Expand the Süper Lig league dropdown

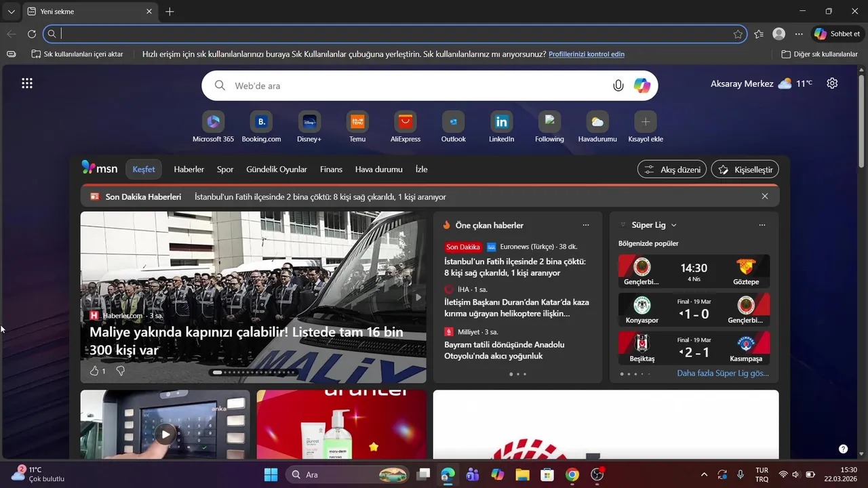[x=673, y=225]
